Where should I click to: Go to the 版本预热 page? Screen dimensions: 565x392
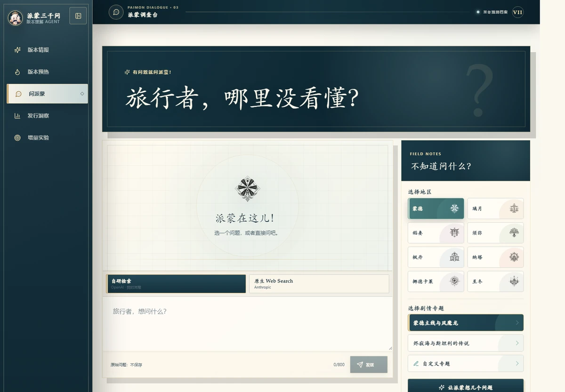coord(47,72)
